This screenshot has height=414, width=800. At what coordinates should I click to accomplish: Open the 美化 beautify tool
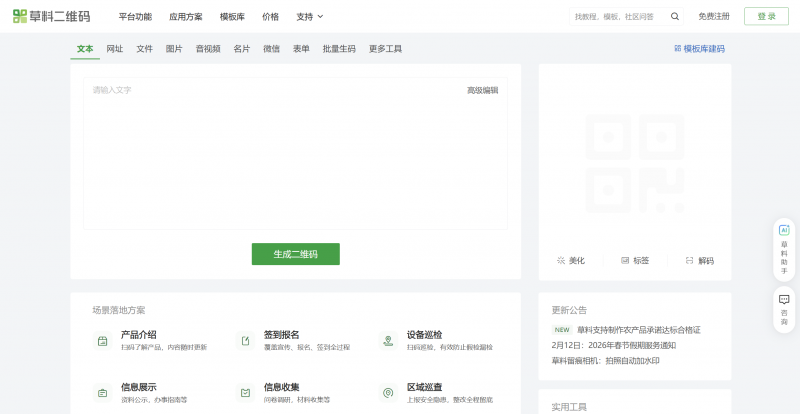tap(570, 260)
